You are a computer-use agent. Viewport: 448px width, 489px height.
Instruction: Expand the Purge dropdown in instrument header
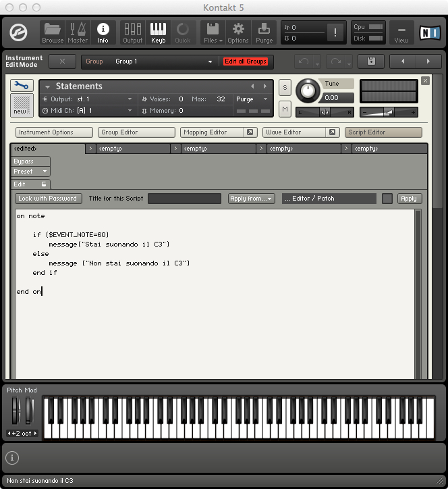coord(253,99)
